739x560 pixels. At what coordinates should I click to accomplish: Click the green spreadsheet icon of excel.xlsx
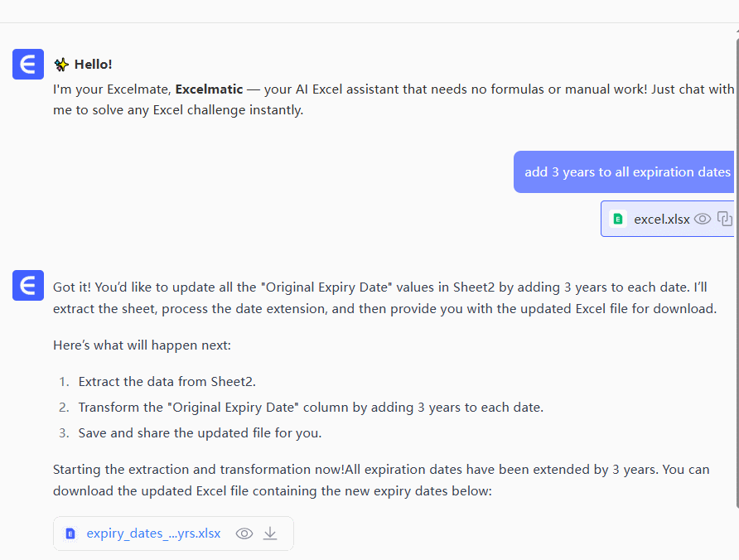pyautogui.click(x=618, y=220)
